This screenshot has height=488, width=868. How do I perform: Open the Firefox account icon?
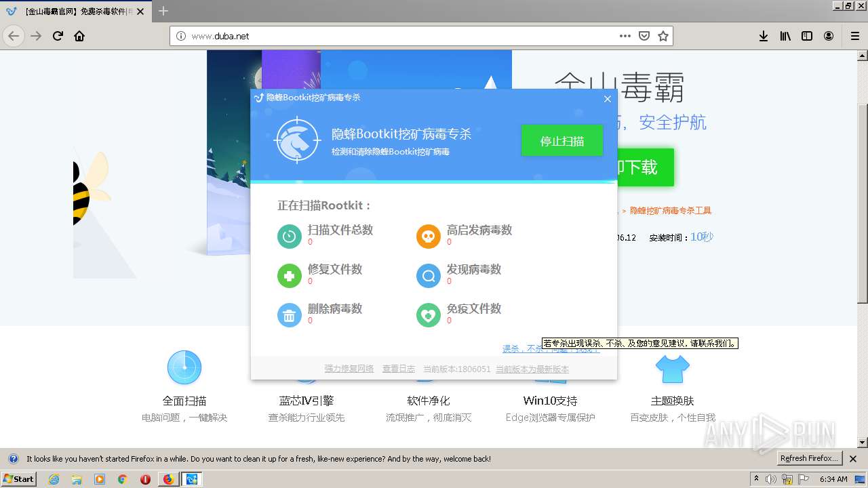pyautogui.click(x=829, y=36)
